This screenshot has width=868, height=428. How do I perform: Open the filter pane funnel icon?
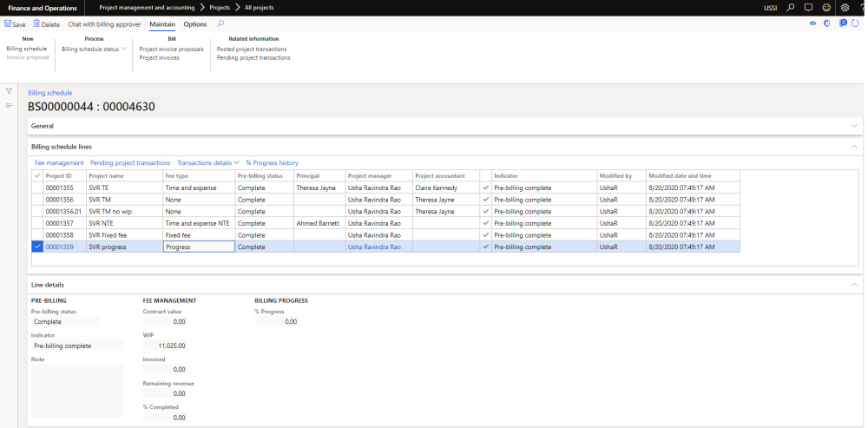9,91
